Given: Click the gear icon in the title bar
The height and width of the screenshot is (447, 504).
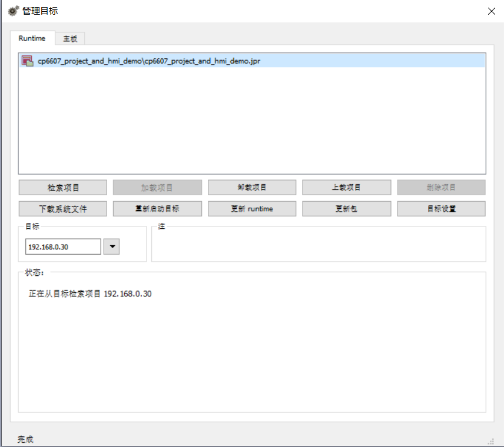Looking at the screenshot, I should pyautogui.click(x=13, y=11).
